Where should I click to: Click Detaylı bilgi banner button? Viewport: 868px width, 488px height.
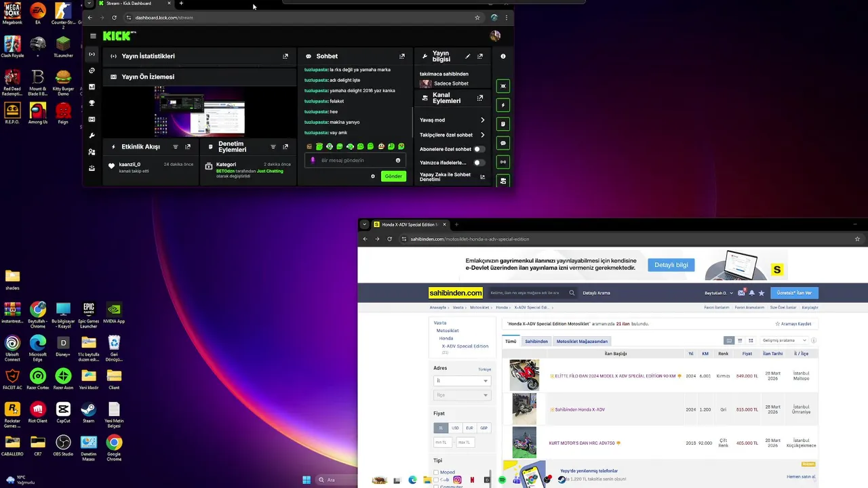(671, 265)
